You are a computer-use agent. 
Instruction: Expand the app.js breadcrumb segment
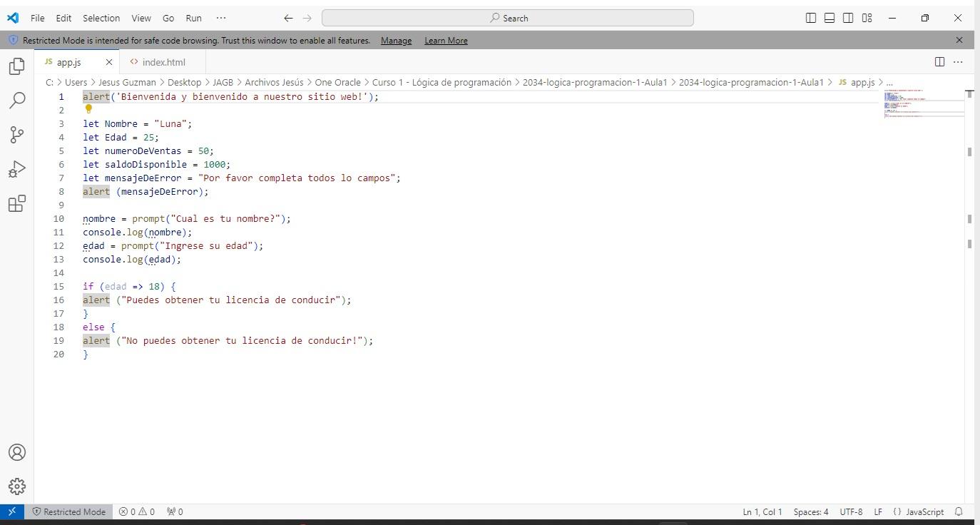coord(856,82)
